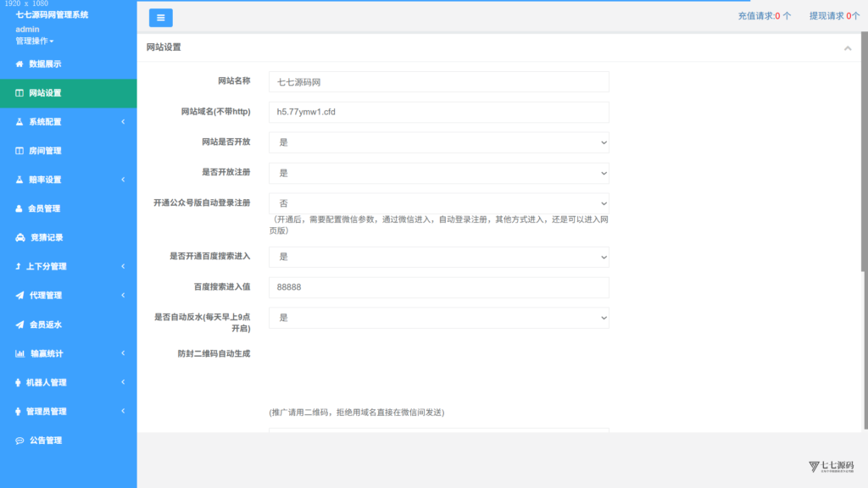Screen dimensions: 868x488
Task: Expand the 输赢统计 submenu arrow
Action: [123, 353]
